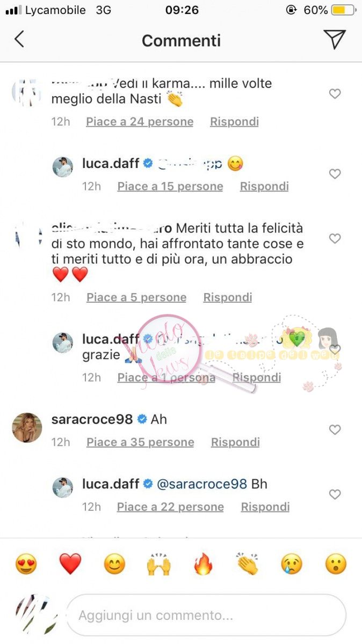
Task: Insert raised hands emoji
Action: (158, 564)
